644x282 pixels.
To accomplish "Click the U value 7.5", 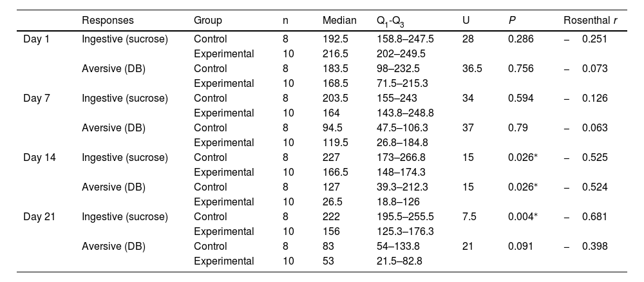I will [469, 217].
